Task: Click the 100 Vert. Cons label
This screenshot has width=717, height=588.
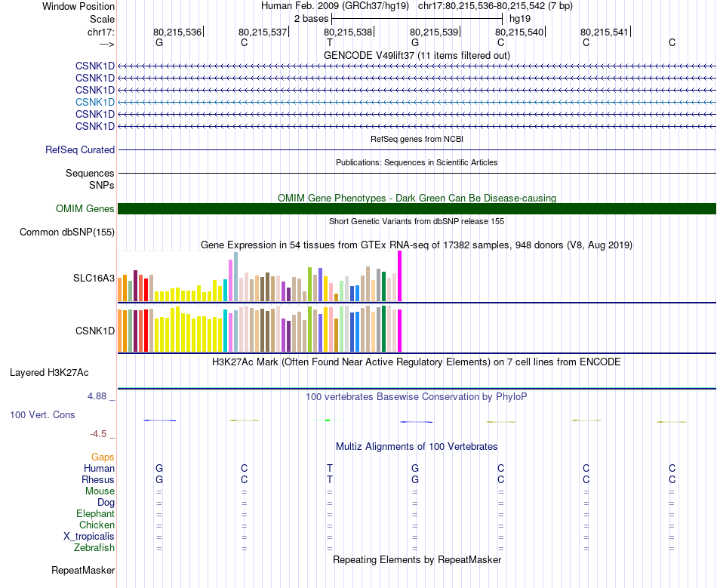Action: click(42, 414)
